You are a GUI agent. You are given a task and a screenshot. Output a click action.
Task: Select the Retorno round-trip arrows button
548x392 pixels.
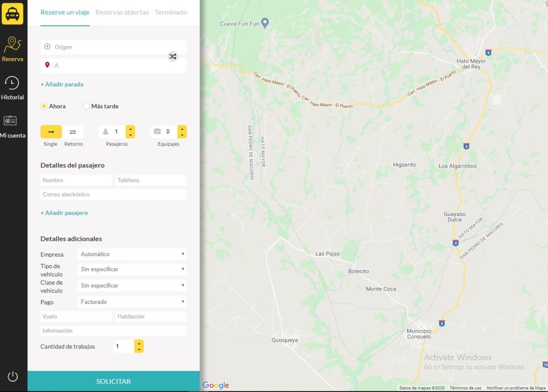coord(73,132)
